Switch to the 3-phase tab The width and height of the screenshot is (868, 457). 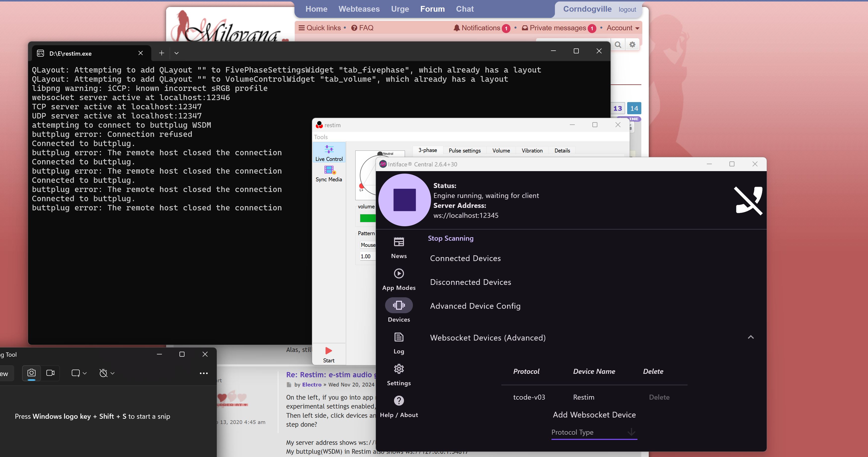coord(428,150)
